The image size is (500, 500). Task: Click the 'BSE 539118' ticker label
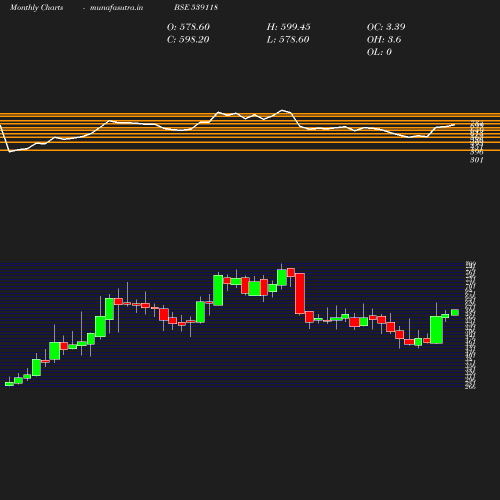(x=196, y=7)
